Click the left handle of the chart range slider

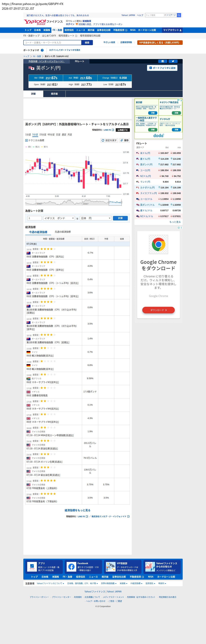[x=109, y=202]
